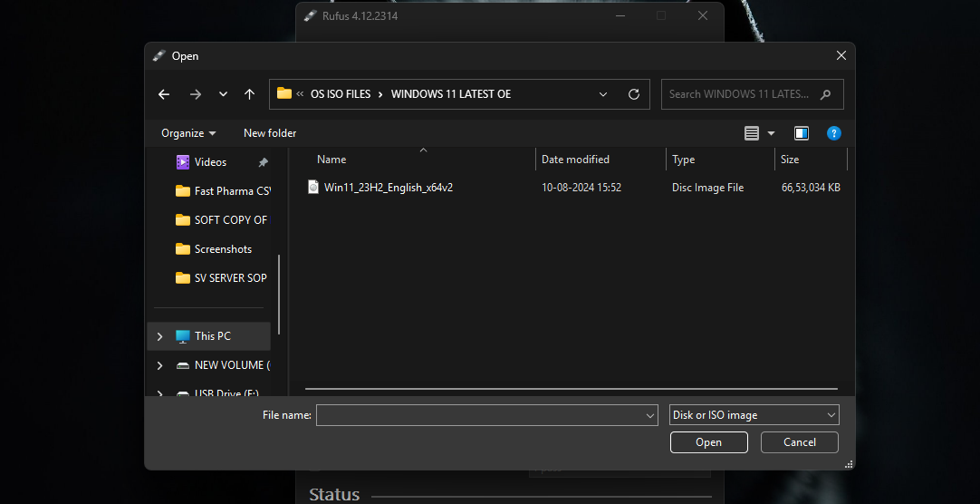
Task: Click the NEW VOLUME drive icon
Action: point(182,365)
